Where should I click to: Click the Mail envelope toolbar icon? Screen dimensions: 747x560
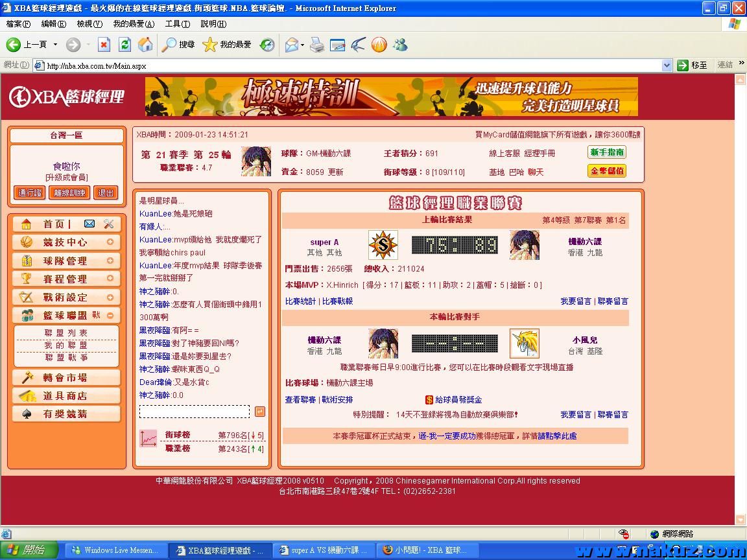point(291,45)
